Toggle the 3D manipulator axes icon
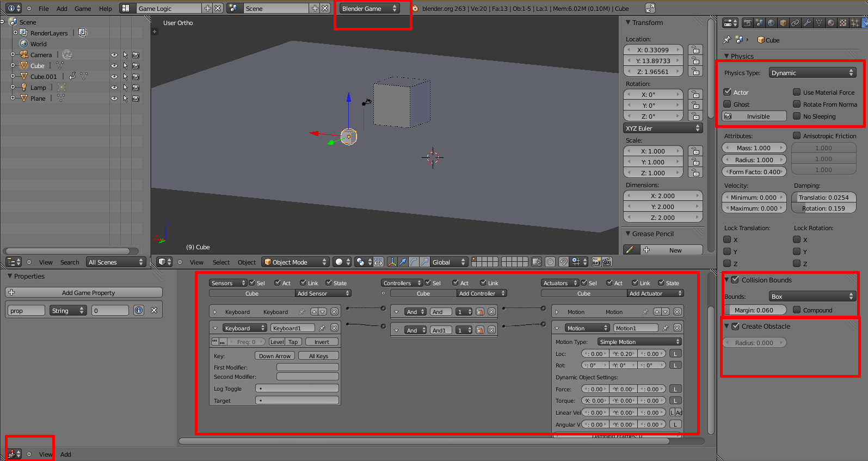Screen dimensions: 868x461 (x=392, y=262)
